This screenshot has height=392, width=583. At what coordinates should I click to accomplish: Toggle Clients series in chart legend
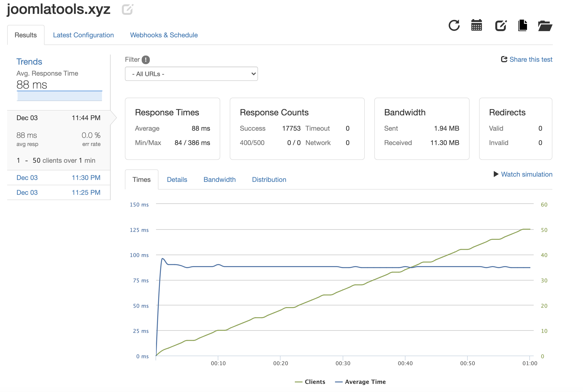coord(310,382)
